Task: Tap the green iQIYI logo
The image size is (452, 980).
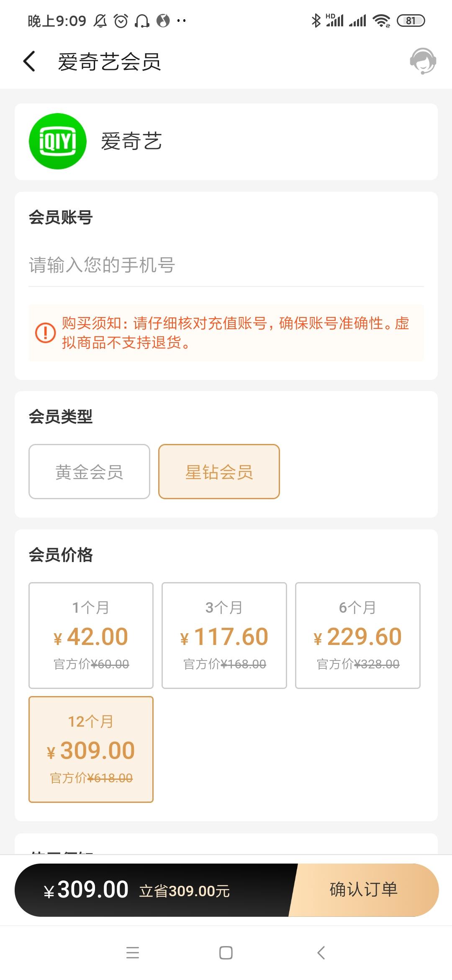Action: (58, 142)
